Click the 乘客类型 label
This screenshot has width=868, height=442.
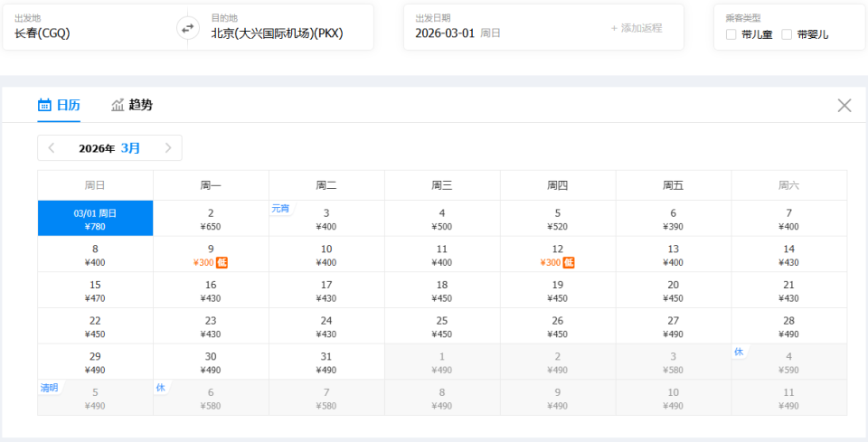(743, 18)
